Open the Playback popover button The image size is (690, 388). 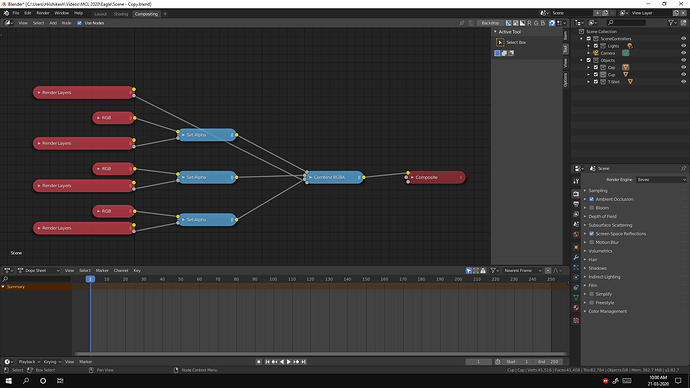(29, 362)
